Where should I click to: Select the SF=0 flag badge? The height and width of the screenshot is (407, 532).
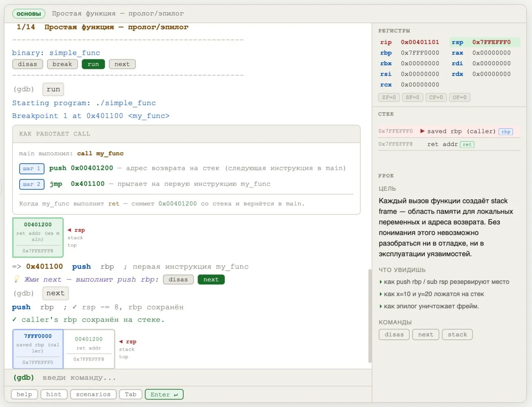(x=412, y=97)
